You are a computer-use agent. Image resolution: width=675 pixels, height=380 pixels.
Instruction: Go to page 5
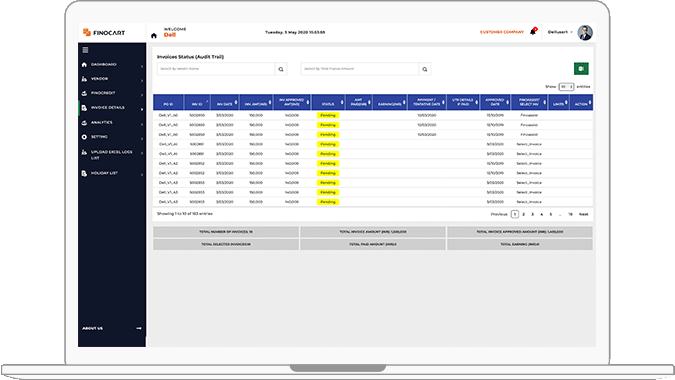(551, 214)
